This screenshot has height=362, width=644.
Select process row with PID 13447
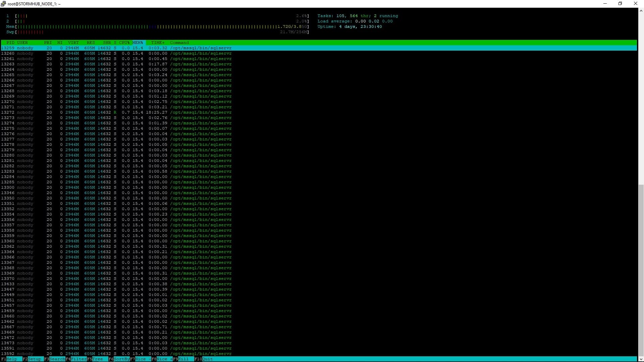pyautogui.click(x=116, y=289)
